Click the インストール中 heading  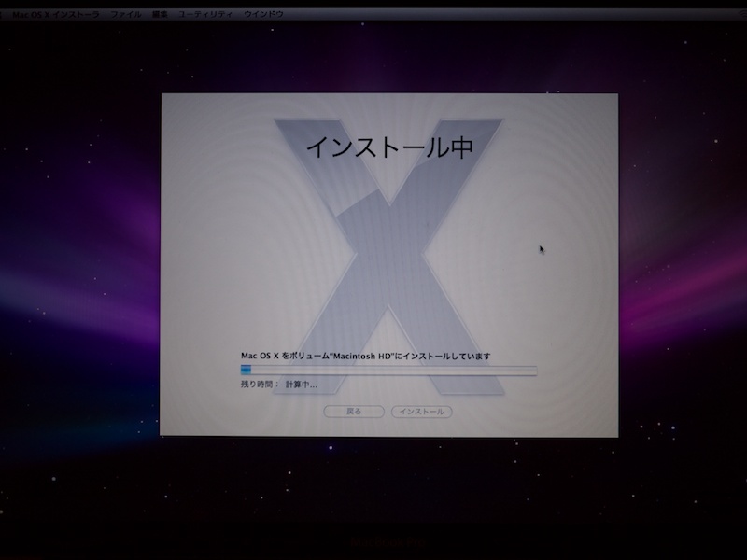pyautogui.click(x=389, y=147)
